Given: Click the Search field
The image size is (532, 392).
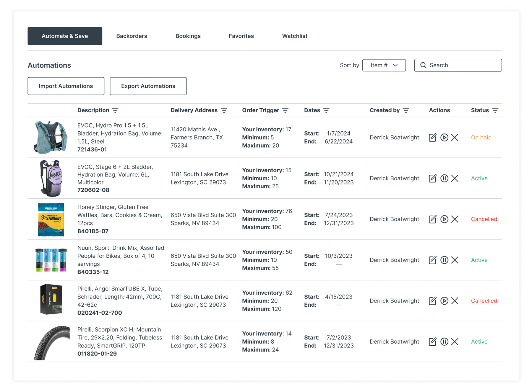Looking at the screenshot, I should pos(458,65).
